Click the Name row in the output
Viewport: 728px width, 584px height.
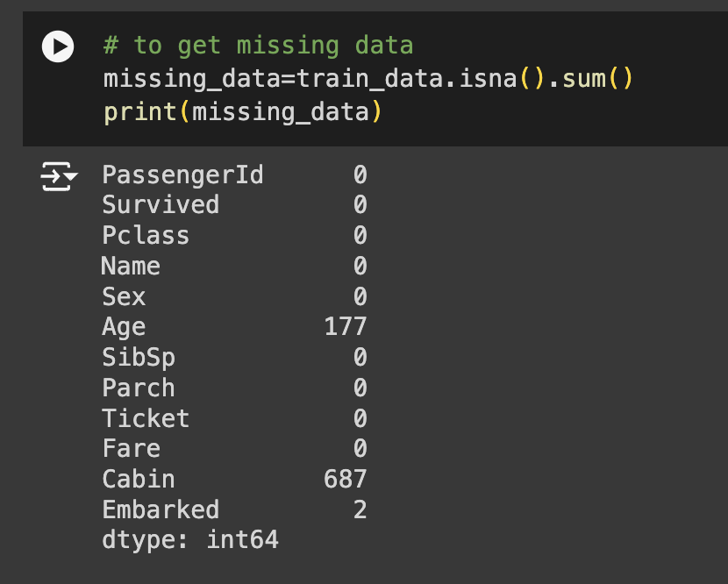coord(131,267)
